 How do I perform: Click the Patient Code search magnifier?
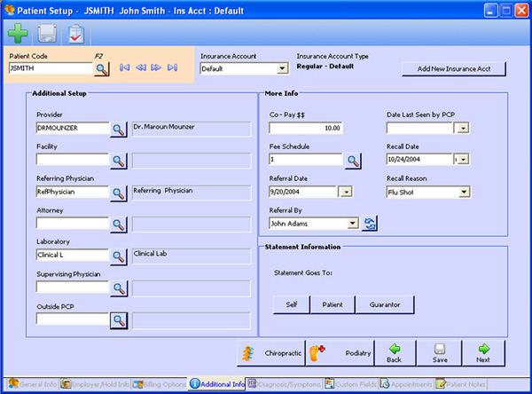tap(102, 68)
